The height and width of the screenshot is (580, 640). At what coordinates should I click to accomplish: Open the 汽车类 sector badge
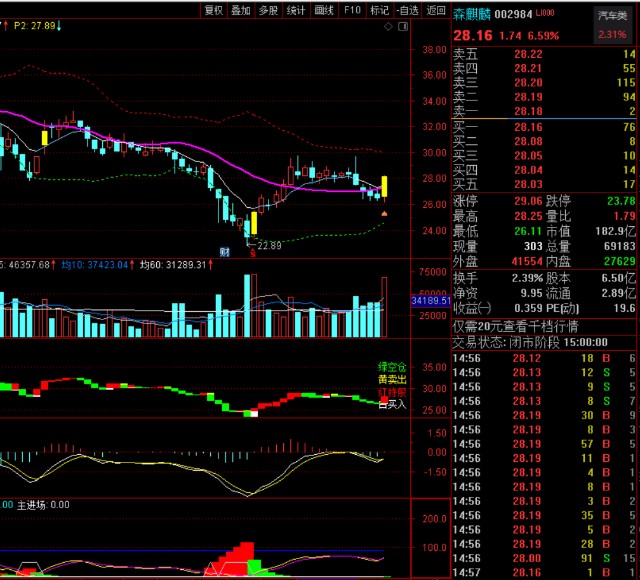[611, 26]
